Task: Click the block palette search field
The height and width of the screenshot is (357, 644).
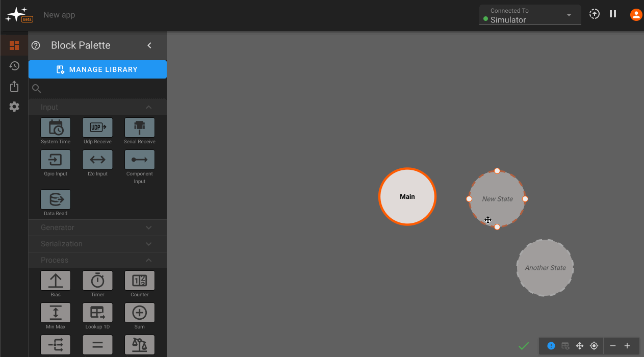Action: (x=102, y=89)
